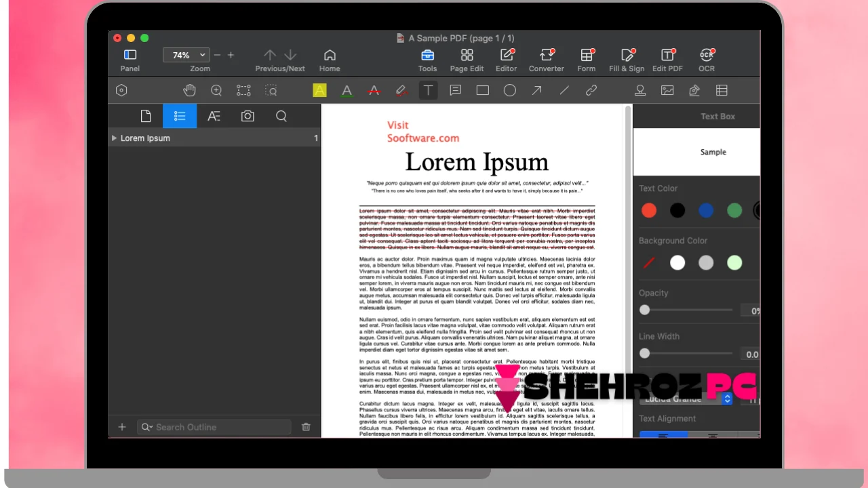The width and height of the screenshot is (868, 488).
Task: Select the Rectangle shape tool
Action: (x=483, y=90)
